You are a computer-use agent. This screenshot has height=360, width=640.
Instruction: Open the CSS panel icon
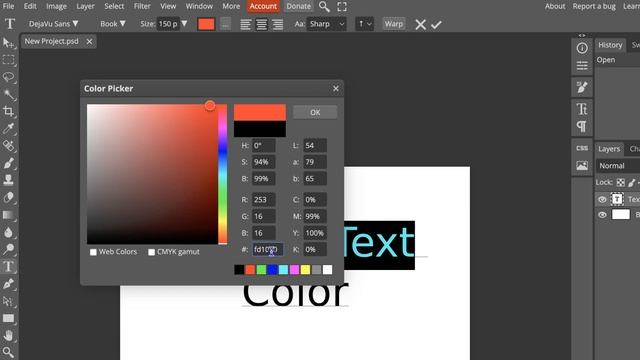point(582,148)
